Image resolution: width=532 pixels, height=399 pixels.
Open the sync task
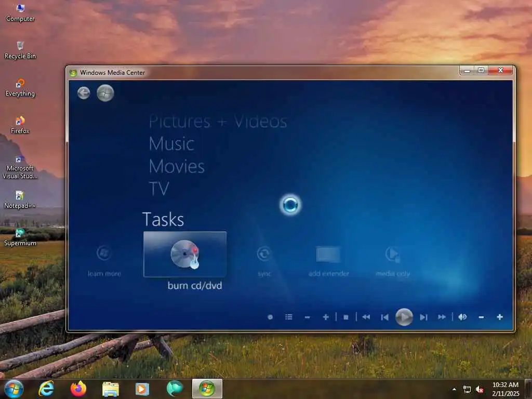pyautogui.click(x=264, y=261)
